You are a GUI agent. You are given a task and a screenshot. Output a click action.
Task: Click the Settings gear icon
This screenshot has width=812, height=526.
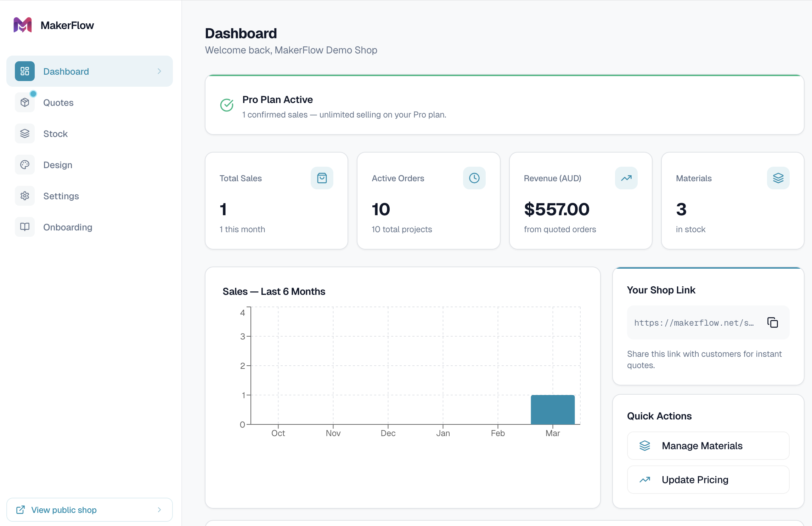24,196
